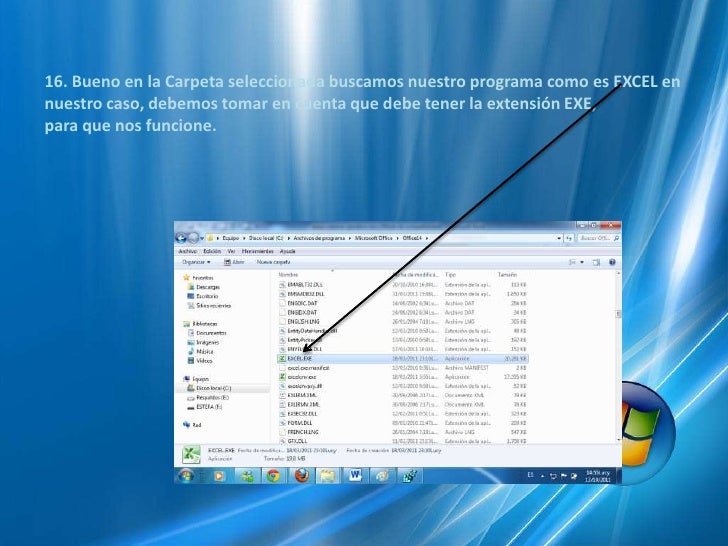Image resolution: width=728 pixels, height=546 pixels.
Task: Open the Organizar dropdown
Action: tap(196, 262)
